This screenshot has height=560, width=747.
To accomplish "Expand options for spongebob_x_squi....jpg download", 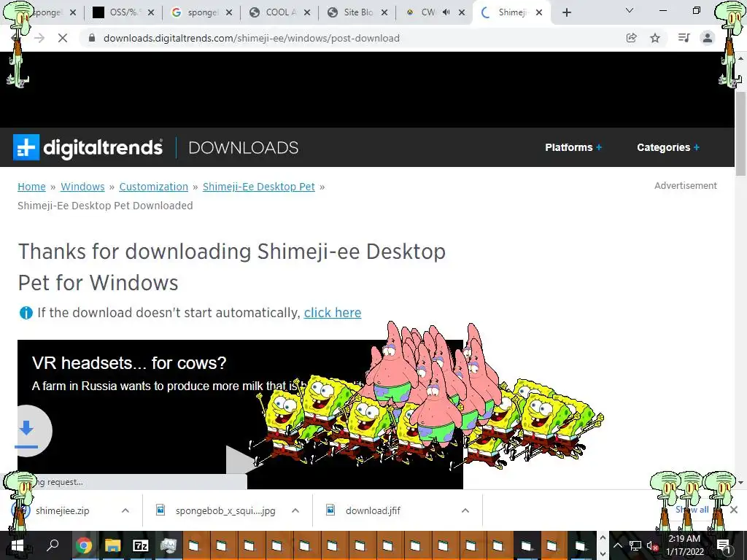I will point(295,510).
